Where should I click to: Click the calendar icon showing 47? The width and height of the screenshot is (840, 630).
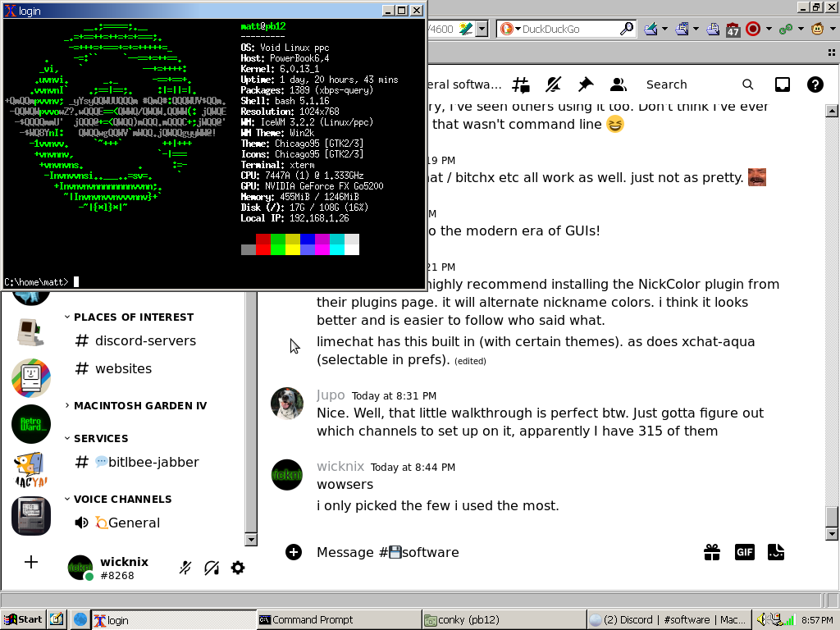pyautogui.click(x=733, y=30)
